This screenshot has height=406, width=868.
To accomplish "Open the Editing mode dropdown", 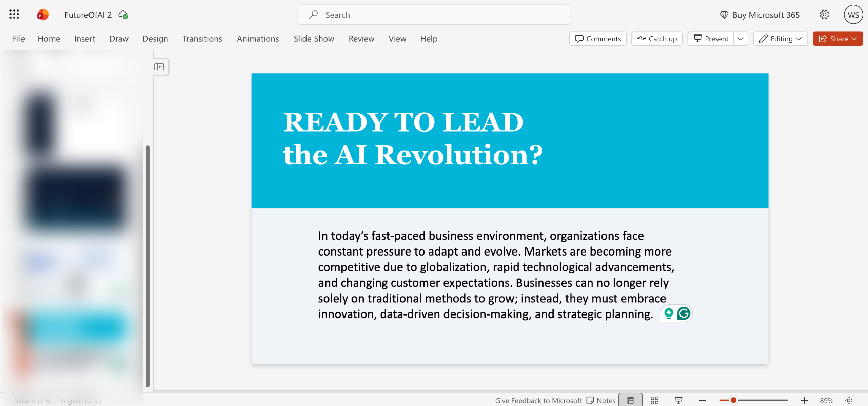I will tap(780, 39).
